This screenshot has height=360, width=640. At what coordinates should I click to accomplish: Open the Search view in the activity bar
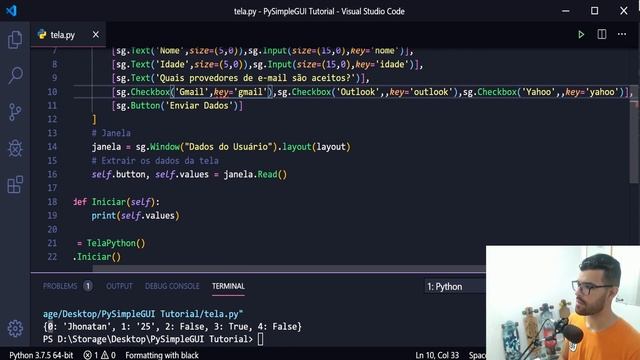coord(15,76)
